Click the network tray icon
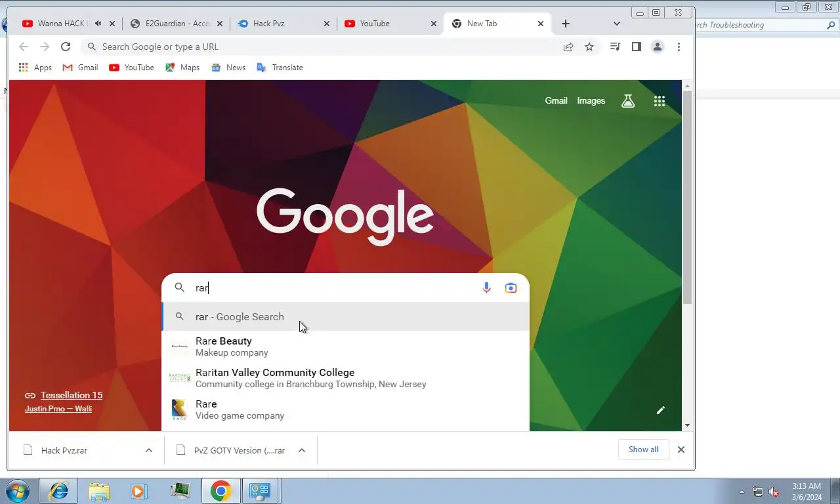The width and height of the screenshot is (840, 504). [x=758, y=492]
